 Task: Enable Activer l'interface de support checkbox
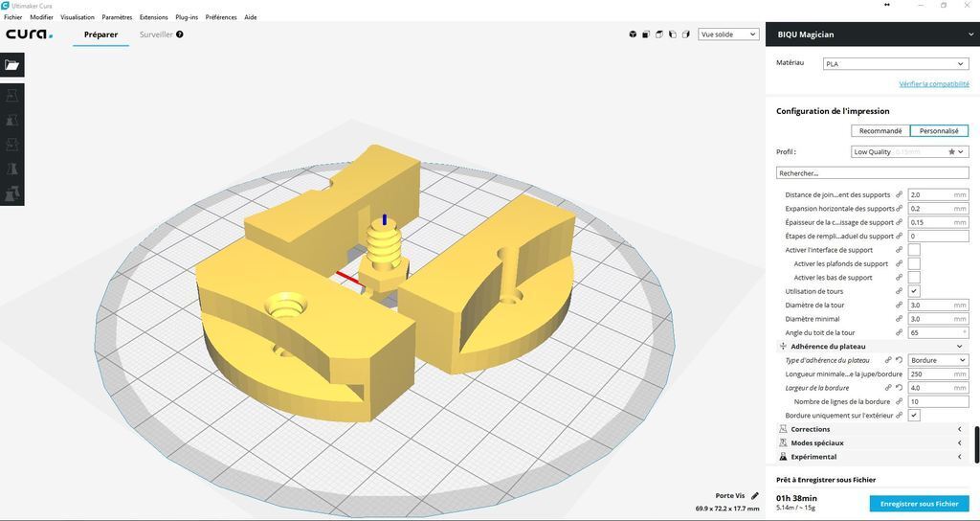point(914,250)
